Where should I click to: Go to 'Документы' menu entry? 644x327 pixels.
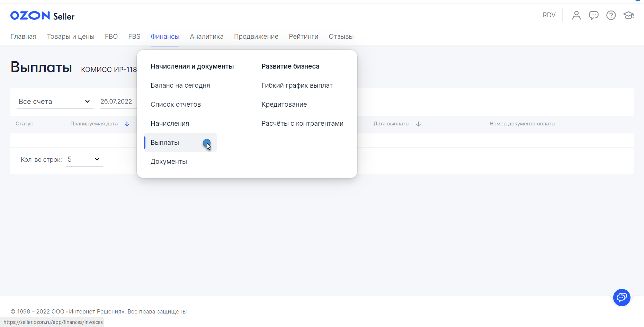(169, 162)
